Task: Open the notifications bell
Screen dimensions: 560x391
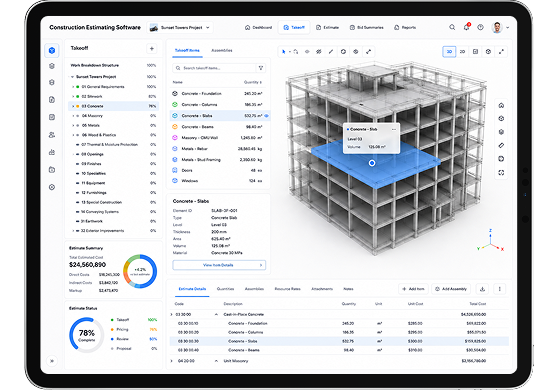Action: (x=466, y=27)
